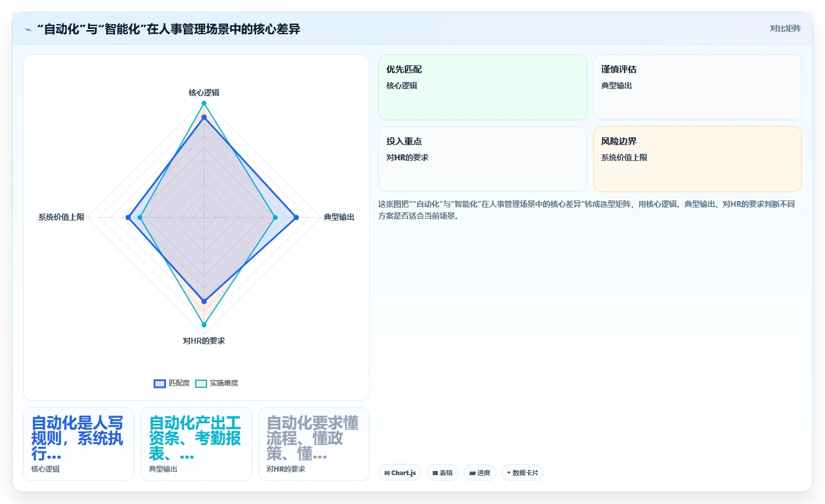Click the blue 匹配度 point on 核心逻辑 axis
The height and width of the screenshot is (504, 825).
[204, 117]
